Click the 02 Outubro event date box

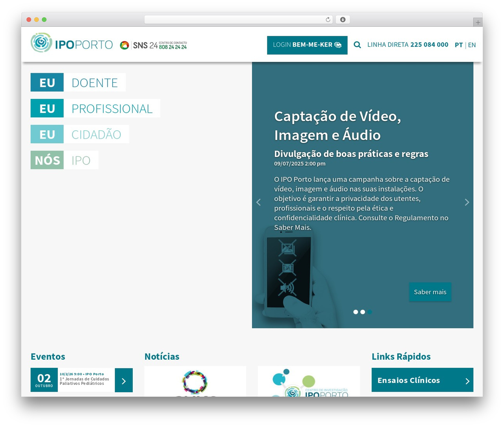(44, 380)
